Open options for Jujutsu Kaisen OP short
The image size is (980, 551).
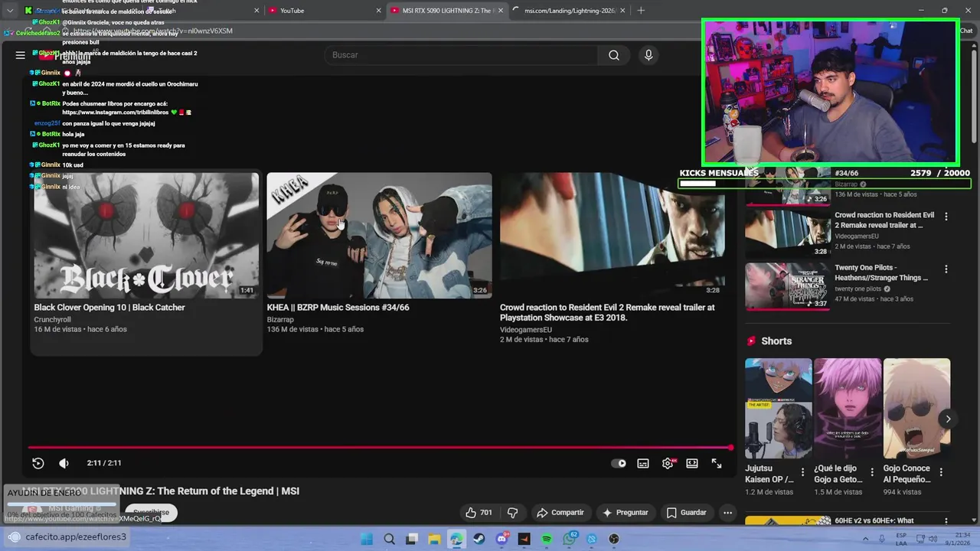pyautogui.click(x=802, y=472)
